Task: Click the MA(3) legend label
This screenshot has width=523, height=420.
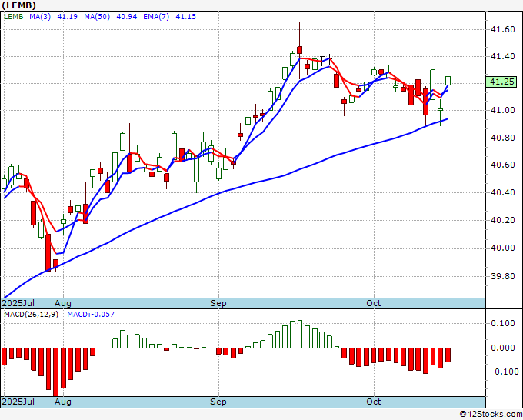Action: pos(40,17)
